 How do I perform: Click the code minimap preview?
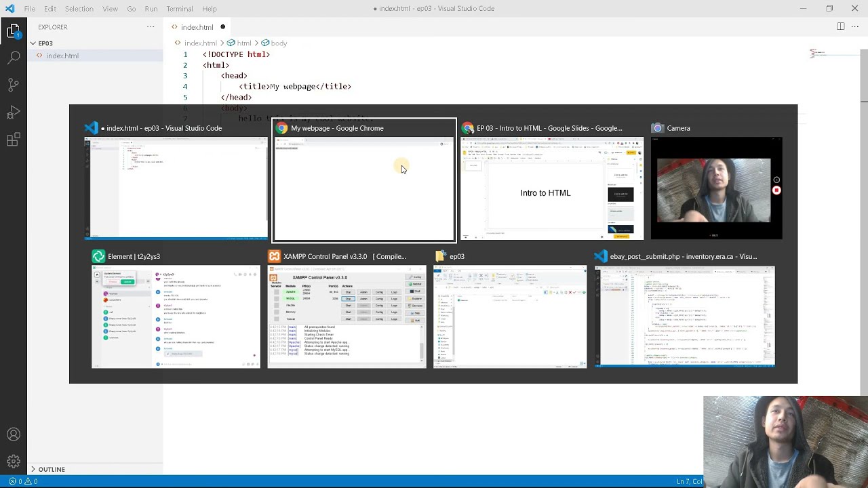818,54
